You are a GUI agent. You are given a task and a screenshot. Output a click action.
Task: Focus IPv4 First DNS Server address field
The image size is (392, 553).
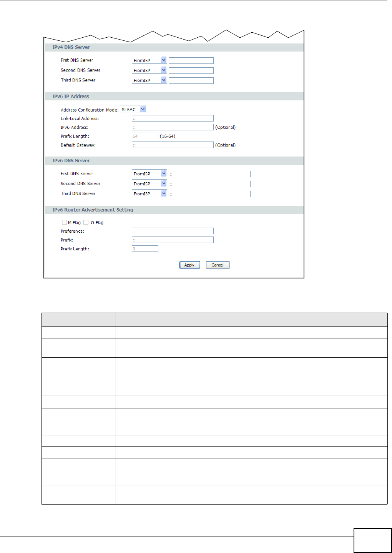pos(191,60)
